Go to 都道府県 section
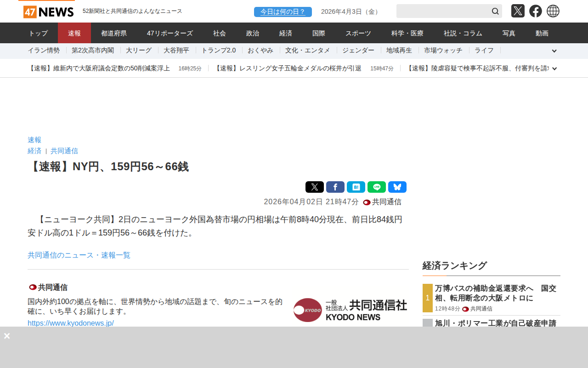Image resolution: width=588 pixels, height=368 pixels. coord(114,33)
